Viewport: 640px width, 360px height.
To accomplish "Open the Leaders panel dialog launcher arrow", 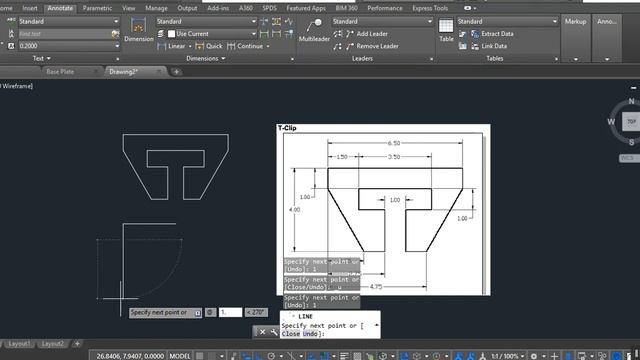I will tap(431, 59).
